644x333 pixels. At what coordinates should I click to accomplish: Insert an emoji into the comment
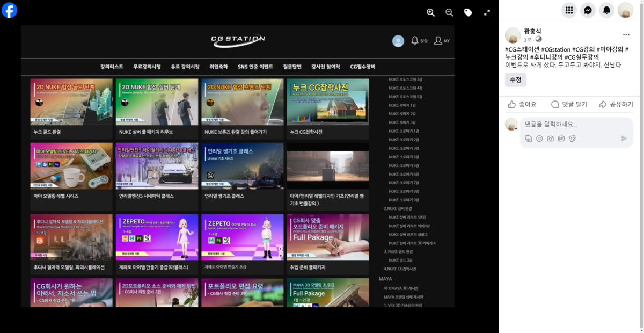[x=539, y=139]
